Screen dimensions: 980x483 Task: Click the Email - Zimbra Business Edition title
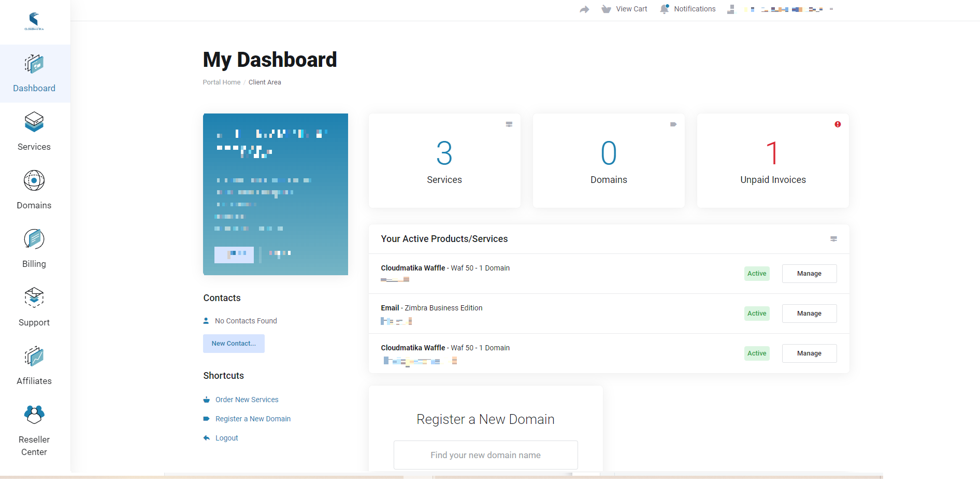(431, 308)
